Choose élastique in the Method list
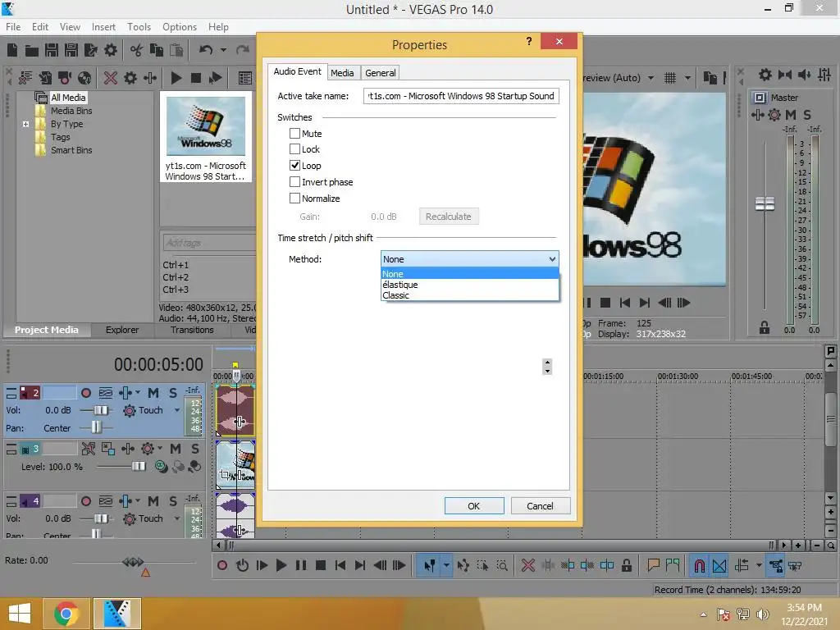 tap(470, 285)
